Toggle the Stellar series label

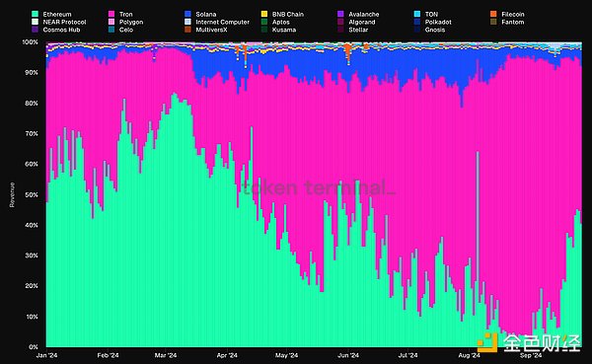tap(358, 30)
